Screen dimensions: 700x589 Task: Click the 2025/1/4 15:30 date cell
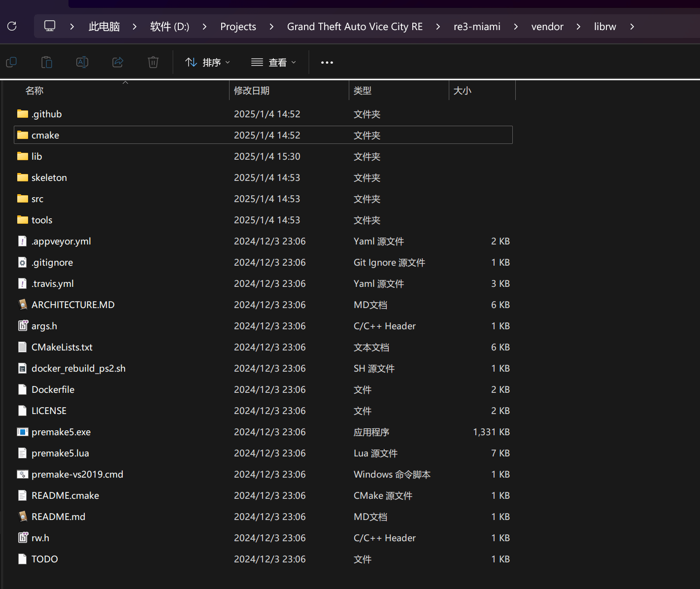(267, 156)
